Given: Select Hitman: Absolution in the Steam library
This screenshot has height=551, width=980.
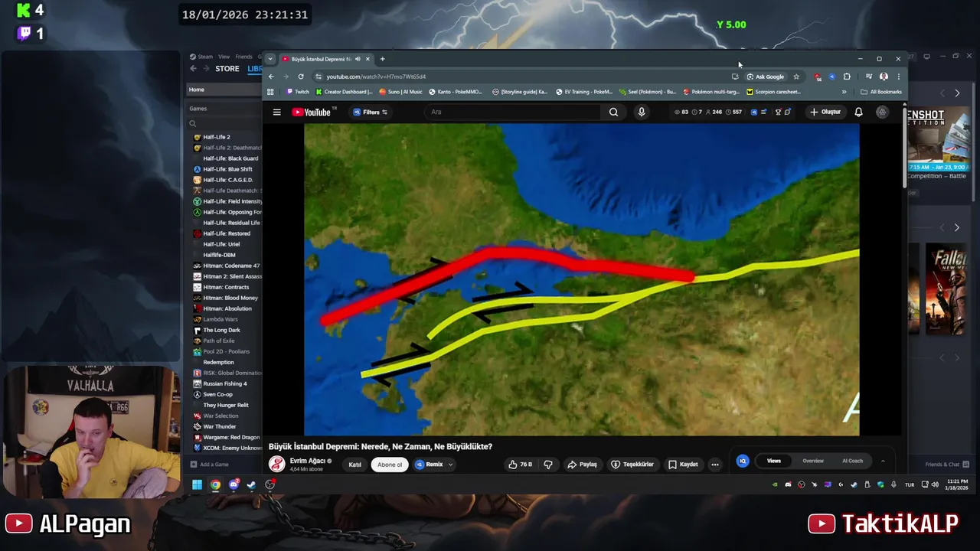Looking at the screenshot, I should 227,308.
